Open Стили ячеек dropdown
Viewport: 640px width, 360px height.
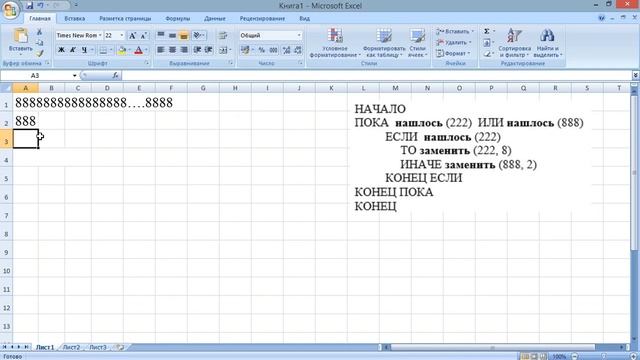[418, 43]
